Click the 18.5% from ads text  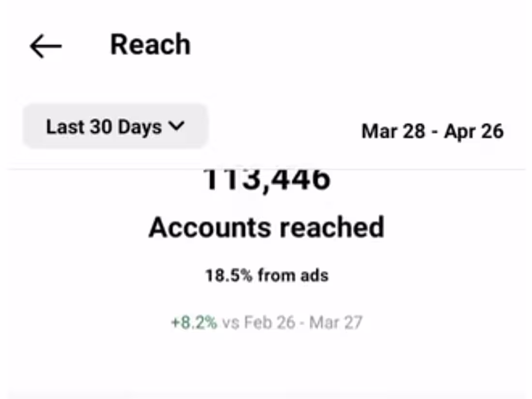[267, 276]
